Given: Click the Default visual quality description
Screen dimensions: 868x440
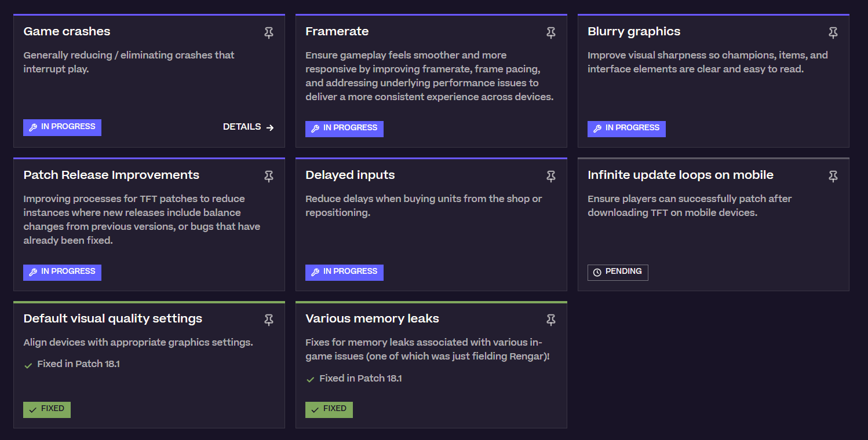Looking at the screenshot, I should 138,342.
